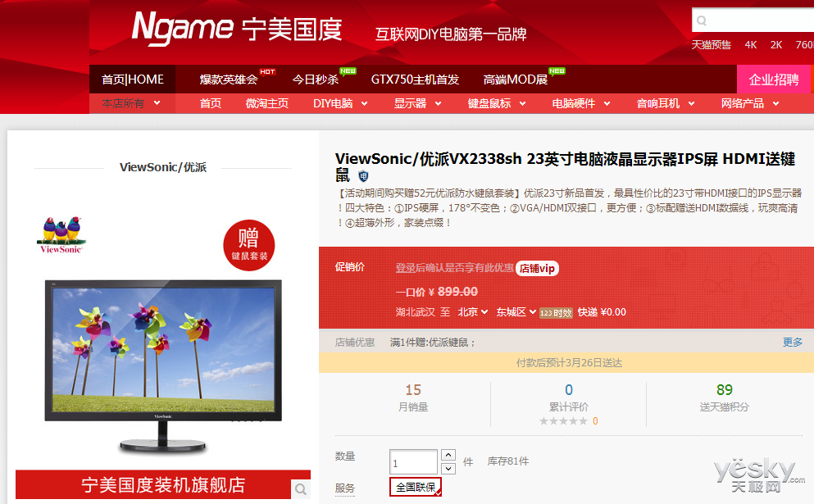
Task: Click the 满1件赠:优派键鼠 offer text
Action: [432, 343]
